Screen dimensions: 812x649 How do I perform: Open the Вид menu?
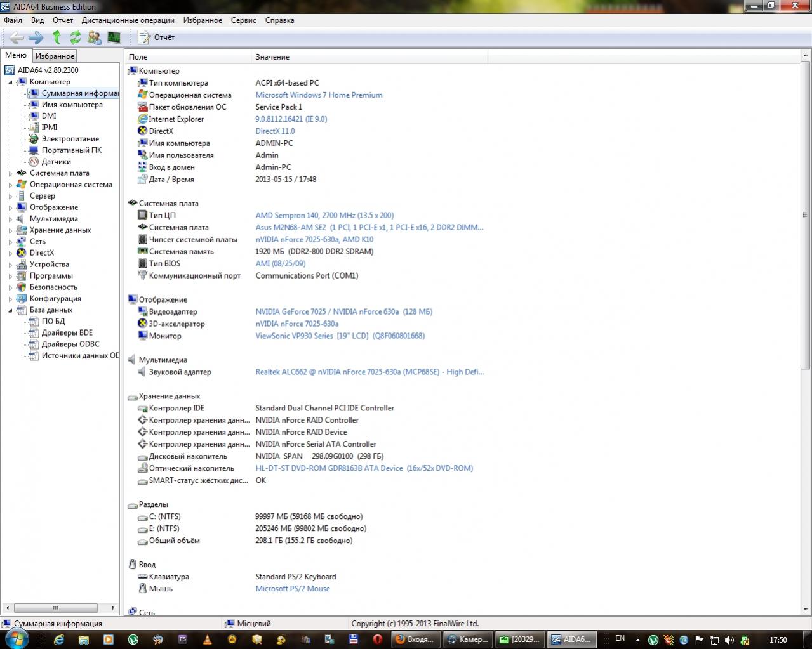tap(37, 20)
